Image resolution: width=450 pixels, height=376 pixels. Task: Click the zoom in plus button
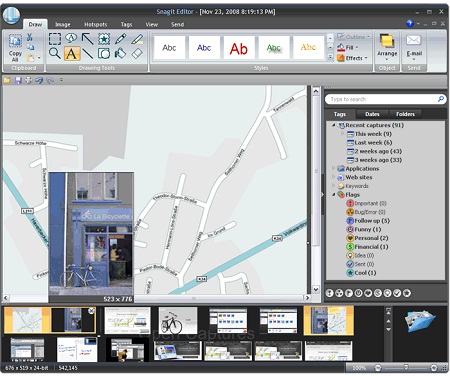click(434, 368)
